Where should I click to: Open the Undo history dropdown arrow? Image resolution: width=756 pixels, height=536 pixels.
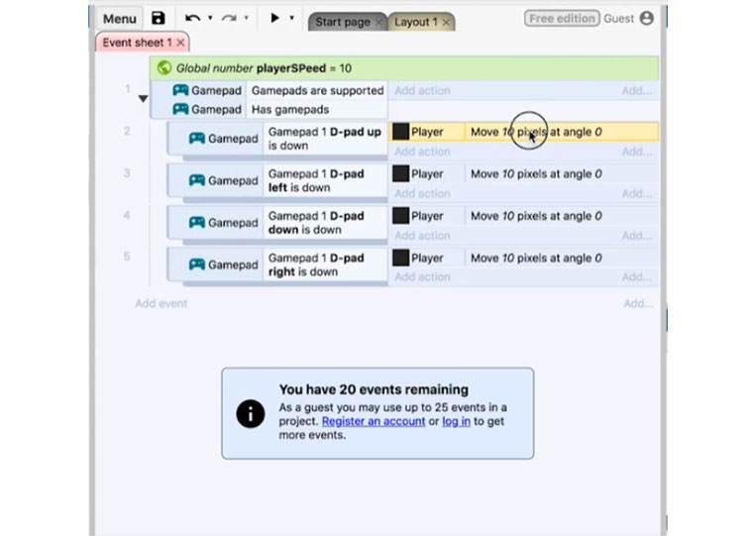click(x=210, y=18)
